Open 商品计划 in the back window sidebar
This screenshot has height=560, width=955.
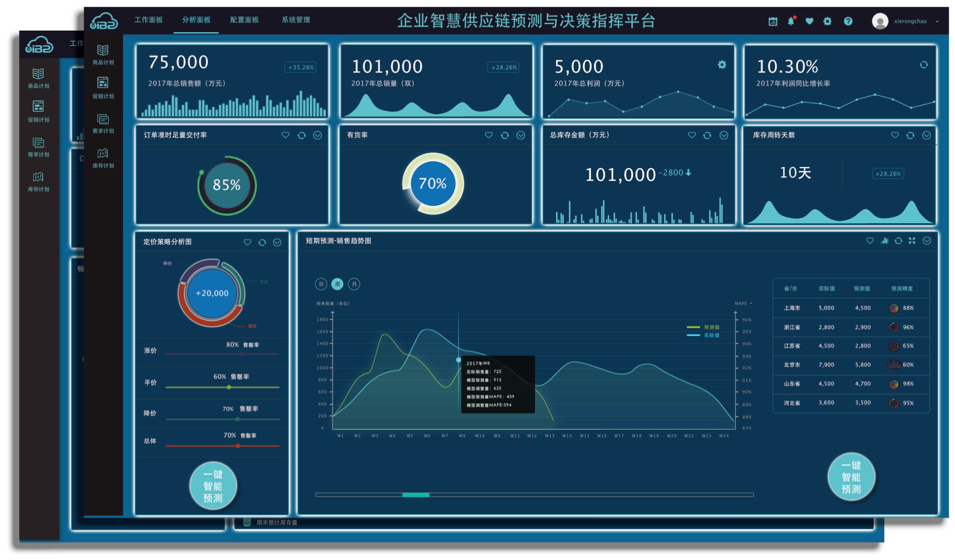[38, 78]
